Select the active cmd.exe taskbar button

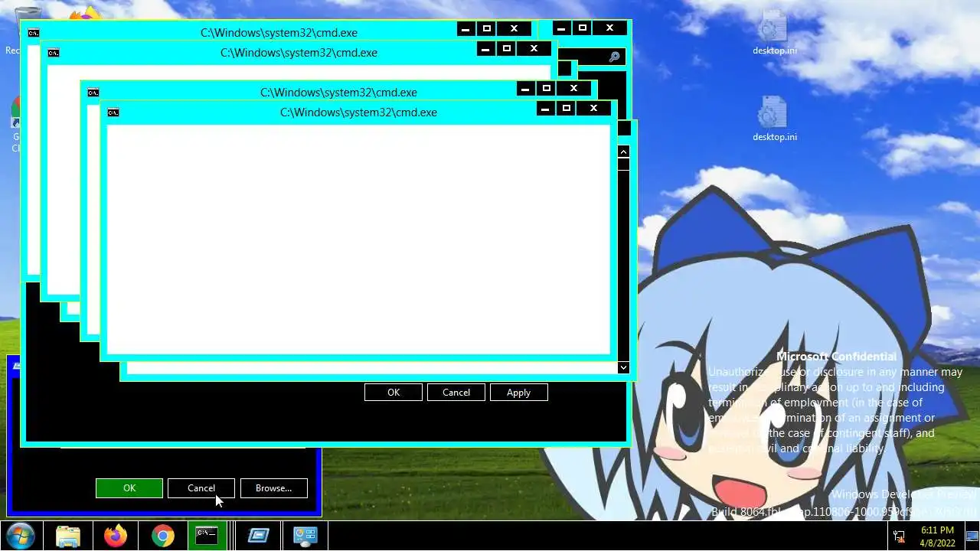207,536
